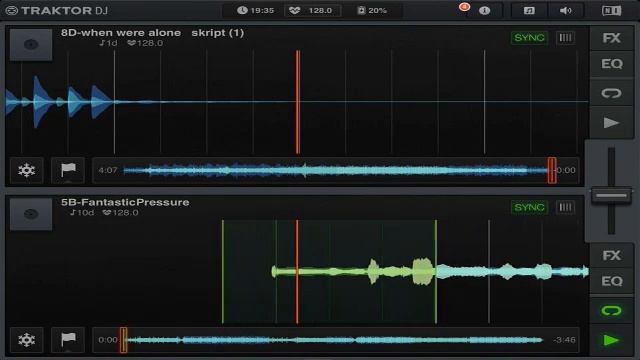640x360 pixels.
Task: Open freeze mode snowflake on bottom deck
Action: pyautogui.click(x=27, y=340)
